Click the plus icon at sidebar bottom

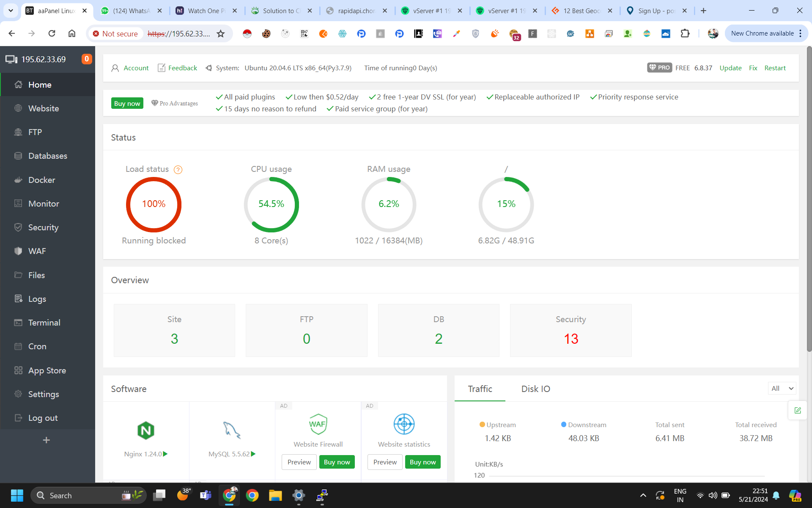[x=47, y=440]
